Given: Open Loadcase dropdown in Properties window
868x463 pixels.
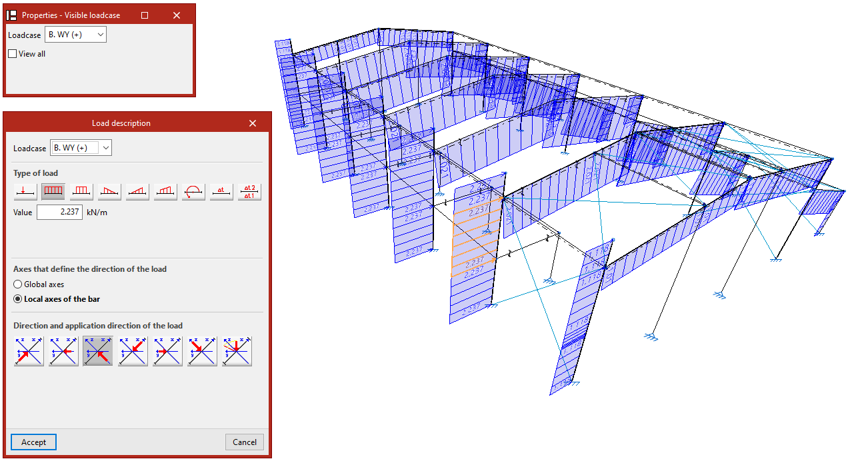Looking at the screenshot, I should click(75, 35).
